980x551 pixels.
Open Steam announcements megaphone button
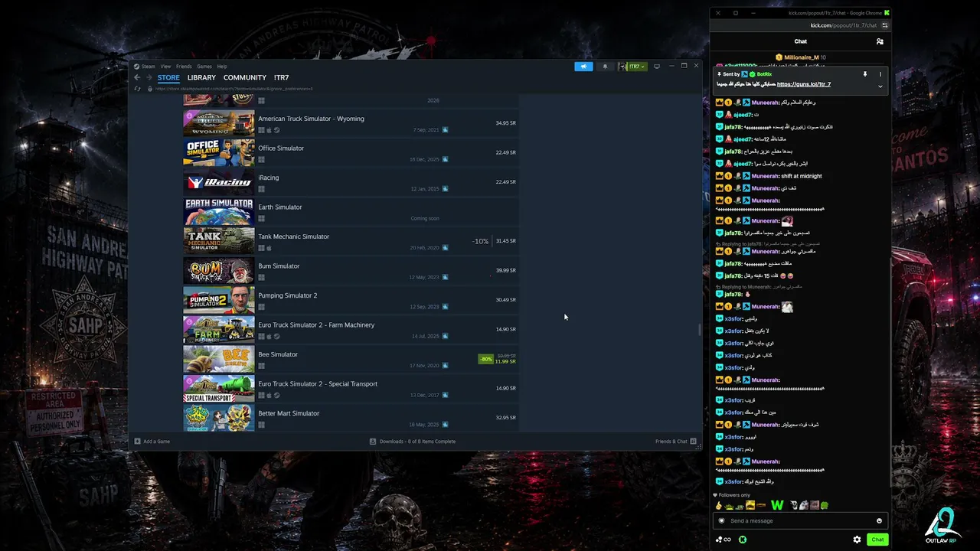pos(583,67)
